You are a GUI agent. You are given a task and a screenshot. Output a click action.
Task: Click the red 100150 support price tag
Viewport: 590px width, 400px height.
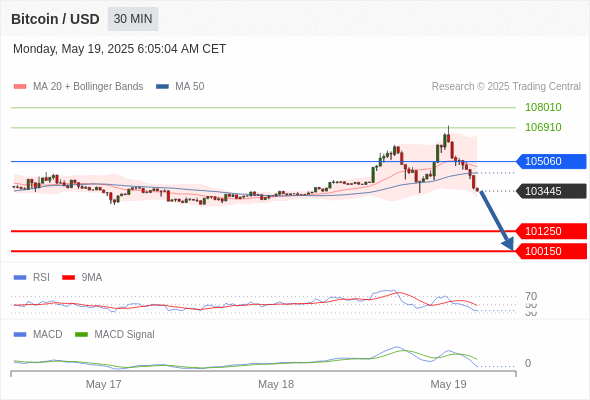(x=551, y=251)
